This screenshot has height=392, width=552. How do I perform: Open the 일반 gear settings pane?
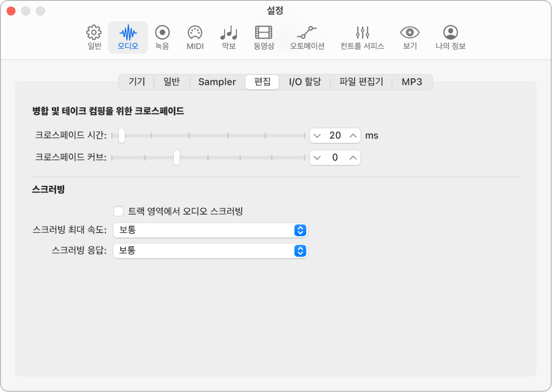coord(94,37)
